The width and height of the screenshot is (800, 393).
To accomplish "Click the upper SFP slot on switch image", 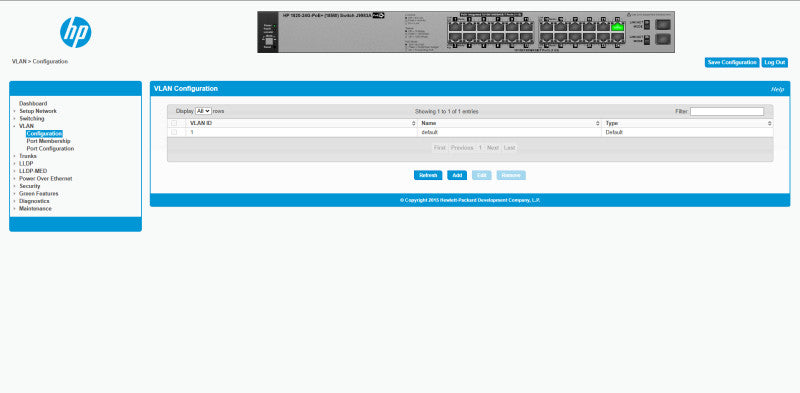I will [x=663, y=24].
